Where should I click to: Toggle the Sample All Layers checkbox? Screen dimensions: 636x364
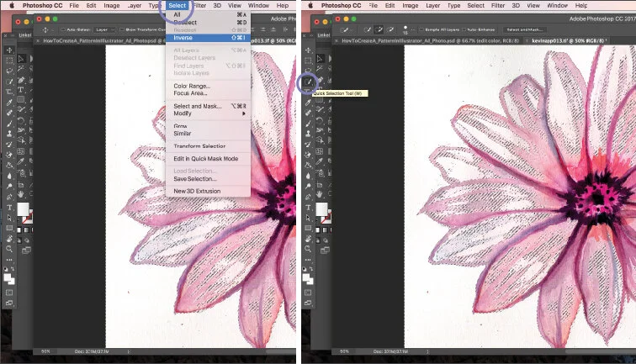421,29
